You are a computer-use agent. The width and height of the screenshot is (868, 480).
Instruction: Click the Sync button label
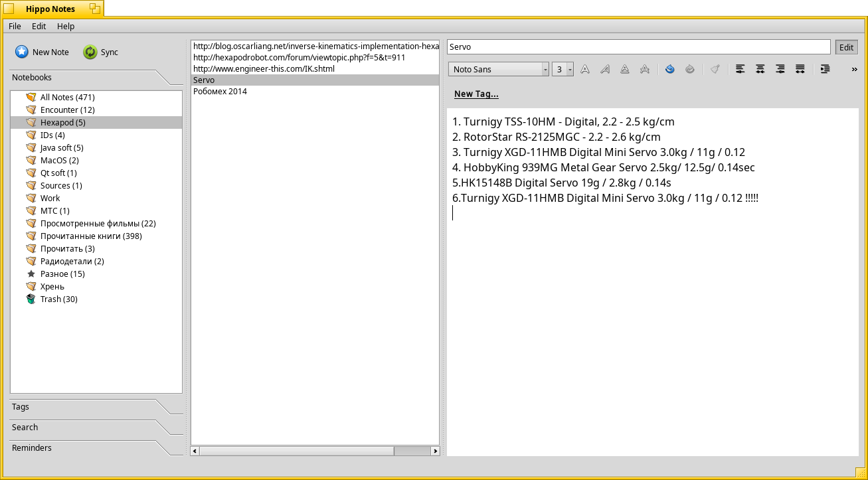click(110, 52)
